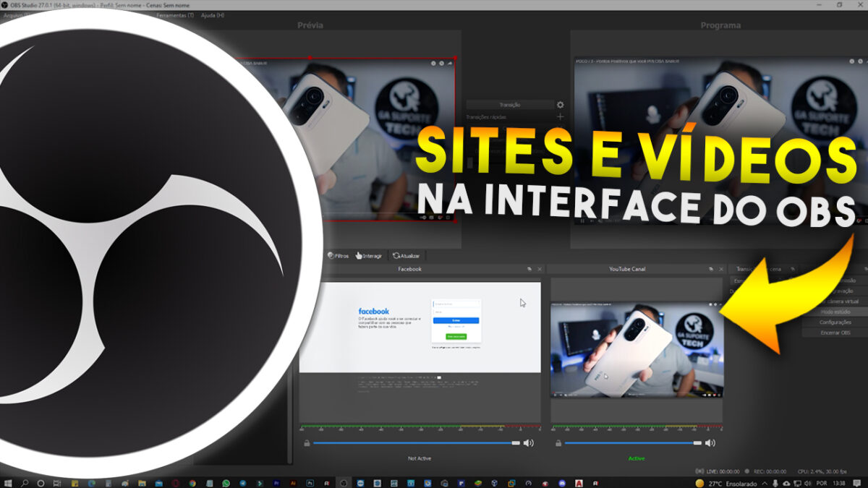Mute the YouTube Canal audio speaker icon
The height and width of the screenshot is (488, 868).
coord(712,442)
